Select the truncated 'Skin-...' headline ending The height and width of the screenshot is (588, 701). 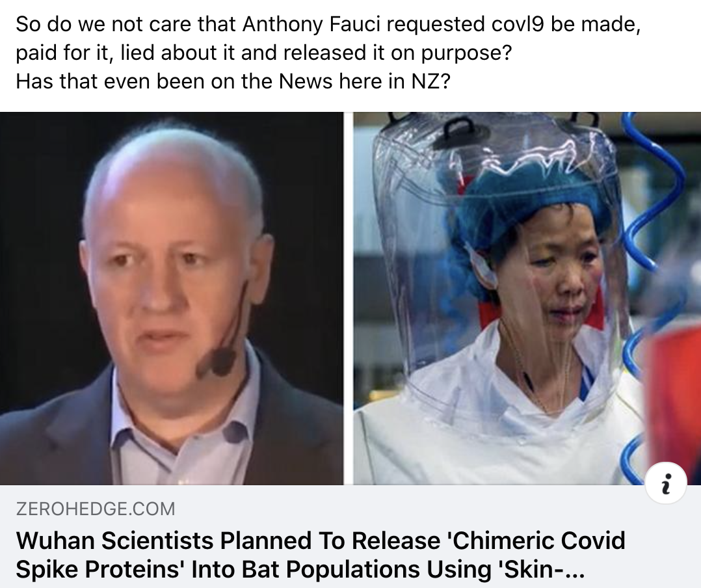coord(542,568)
